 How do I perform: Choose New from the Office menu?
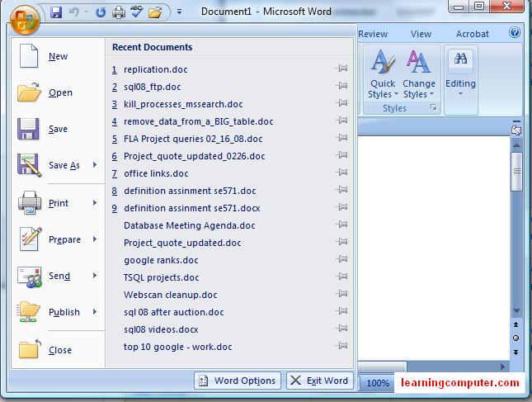[58, 56]
